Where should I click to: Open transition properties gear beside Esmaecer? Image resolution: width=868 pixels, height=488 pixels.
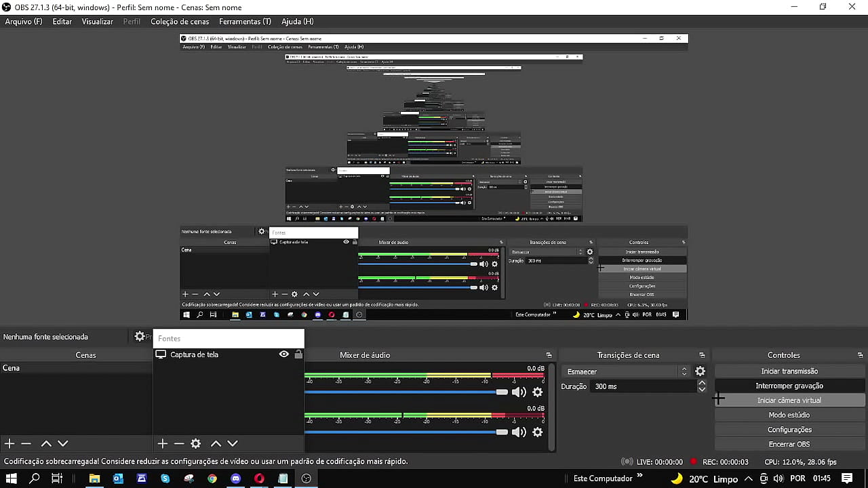(701, 371)
